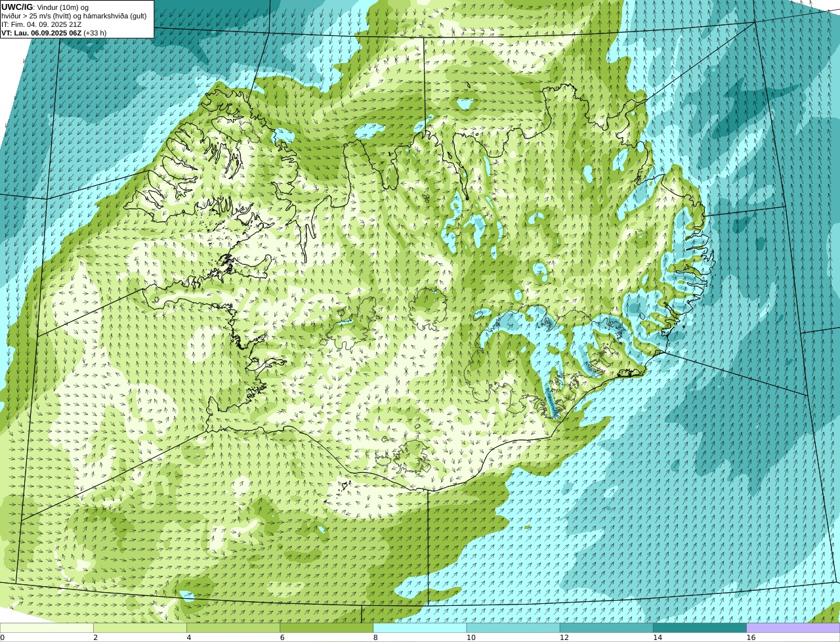
Task: Click the medium green 4–6 m/s legend swatch
Action: click(x=234, y=628)
